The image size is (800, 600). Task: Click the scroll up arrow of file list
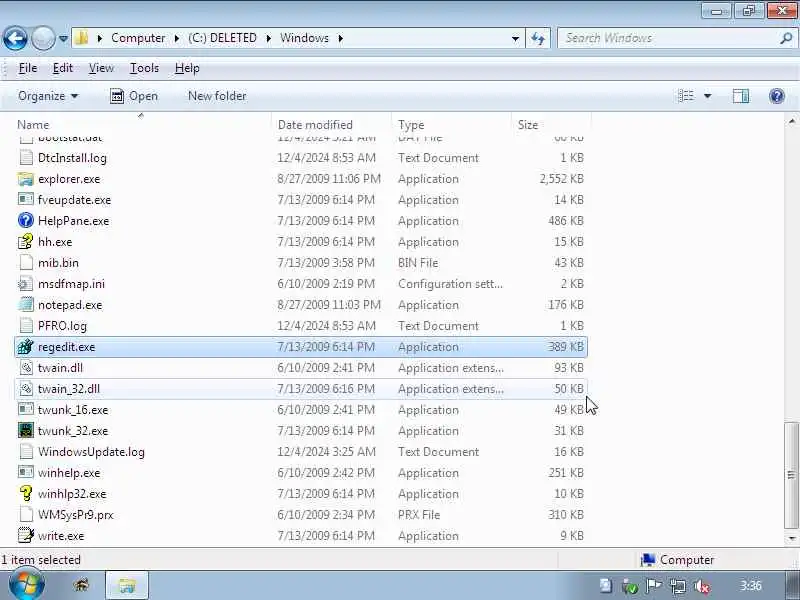[791, 121]
